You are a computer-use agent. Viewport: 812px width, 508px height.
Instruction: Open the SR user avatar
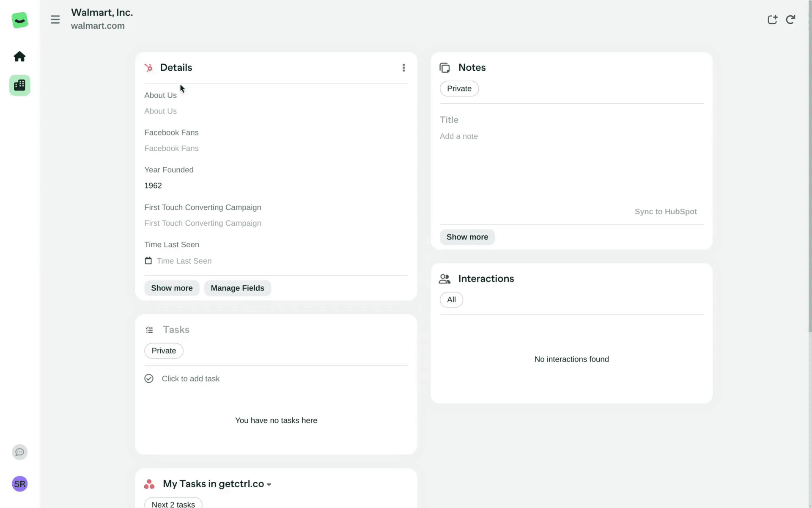click(19, 484)
